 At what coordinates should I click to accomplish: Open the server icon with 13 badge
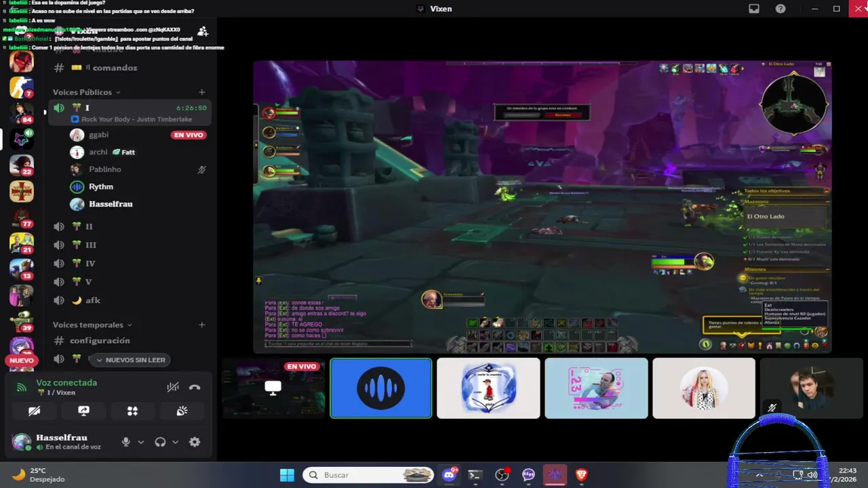[22, 268]
